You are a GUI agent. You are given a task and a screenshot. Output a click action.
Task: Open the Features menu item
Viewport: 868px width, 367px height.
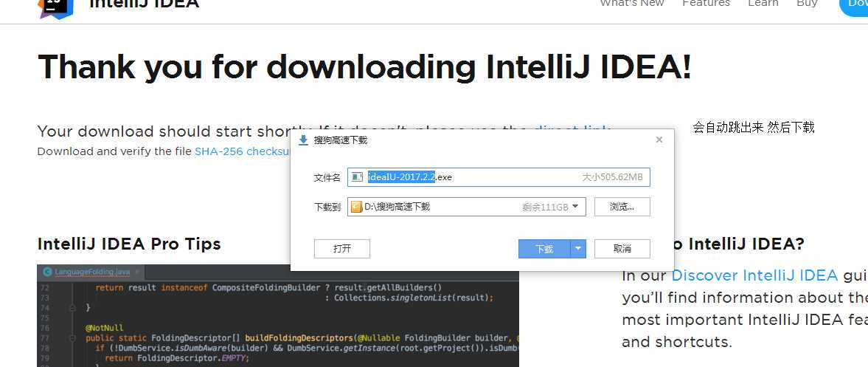click(x=706, y=4)
